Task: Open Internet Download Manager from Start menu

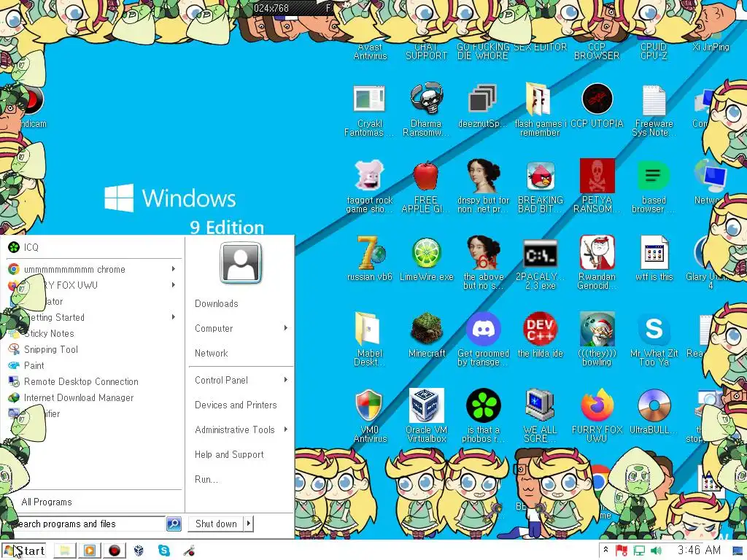Action: click(x=93, y=397)
